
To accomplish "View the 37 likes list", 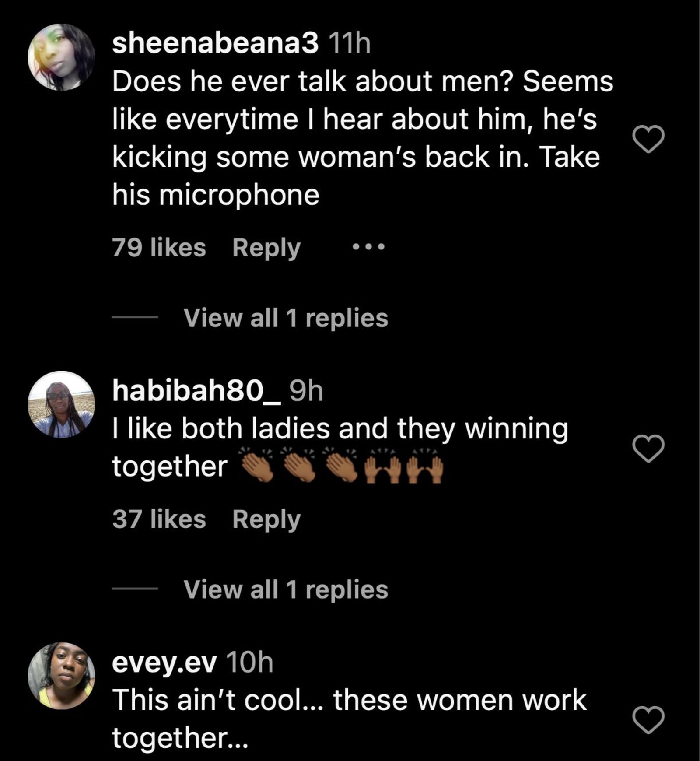I will 159,519.
